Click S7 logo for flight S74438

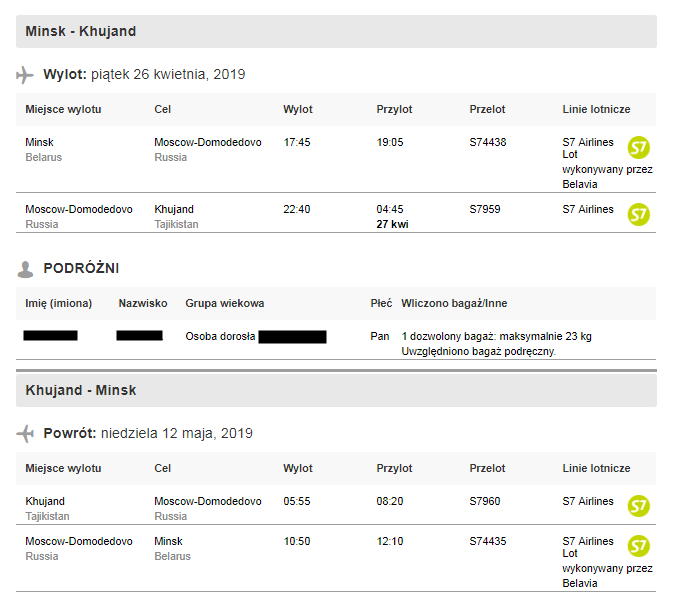(x=638, y=147)
